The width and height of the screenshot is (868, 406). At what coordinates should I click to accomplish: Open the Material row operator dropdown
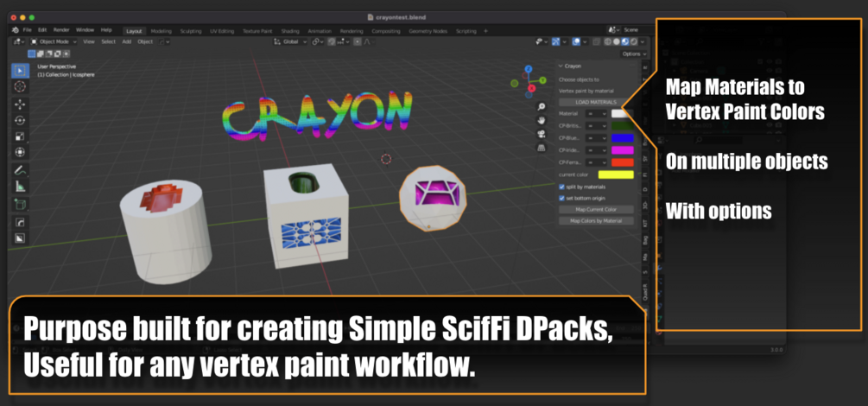tap(597, 113)
